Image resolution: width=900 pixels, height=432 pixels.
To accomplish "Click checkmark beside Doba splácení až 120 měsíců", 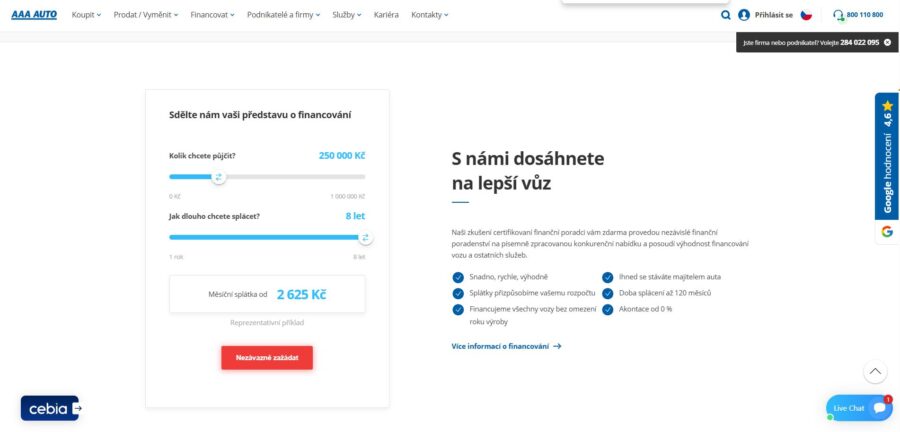I will (x=607, y=293).
